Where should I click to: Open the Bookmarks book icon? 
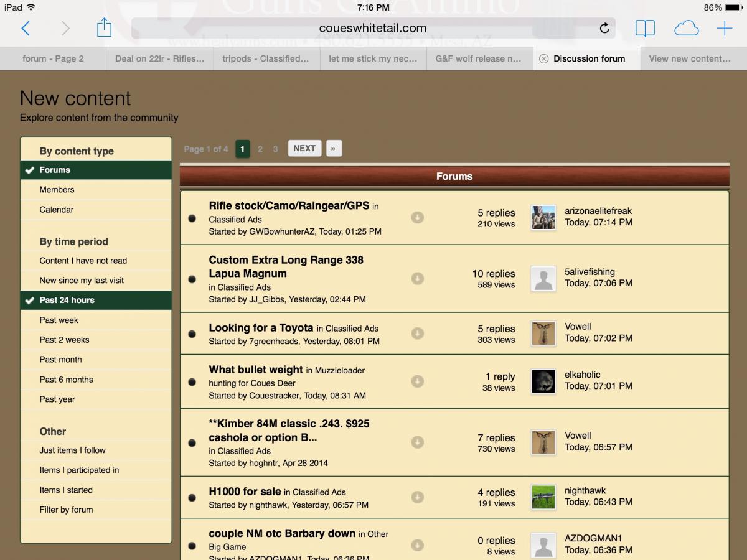[x=645, y=29]
